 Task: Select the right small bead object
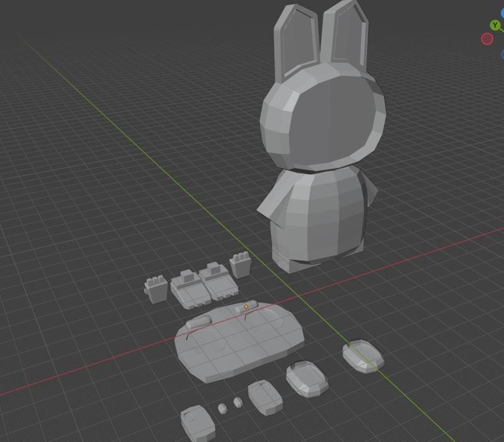click(238, 402)
